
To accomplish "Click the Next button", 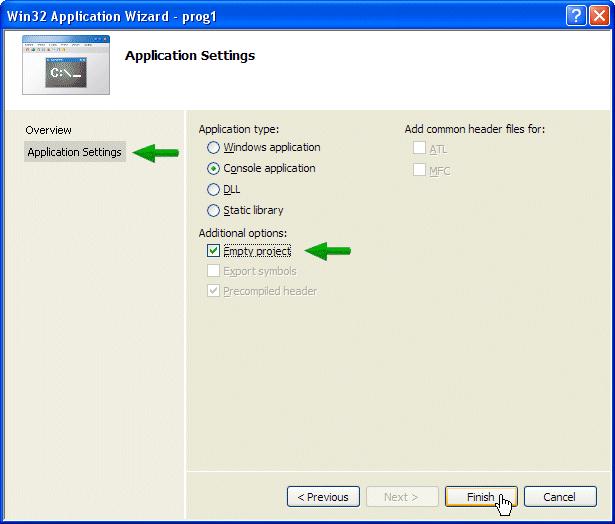I will click(402, 497).
